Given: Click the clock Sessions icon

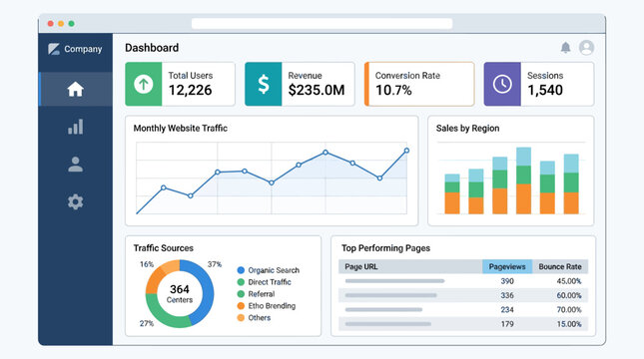Looking at the screenshot, I should [x=502, y=84].
